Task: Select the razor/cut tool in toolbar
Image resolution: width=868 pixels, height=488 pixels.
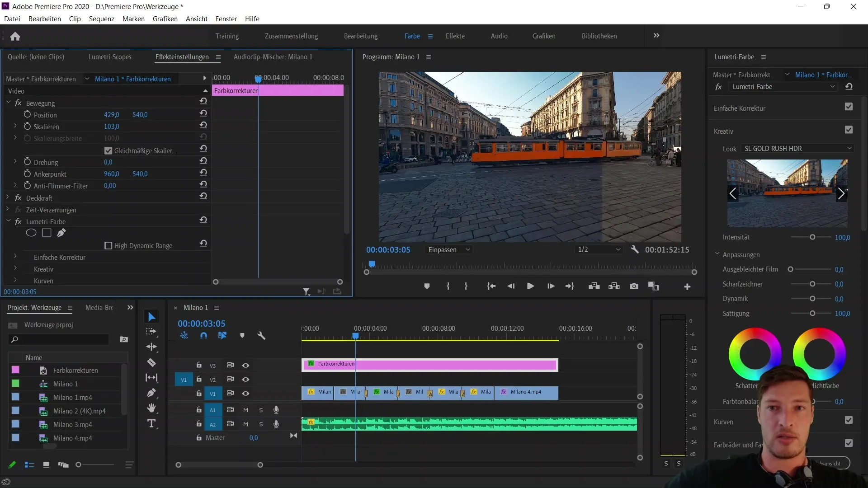Action: [x=151, y=363]
